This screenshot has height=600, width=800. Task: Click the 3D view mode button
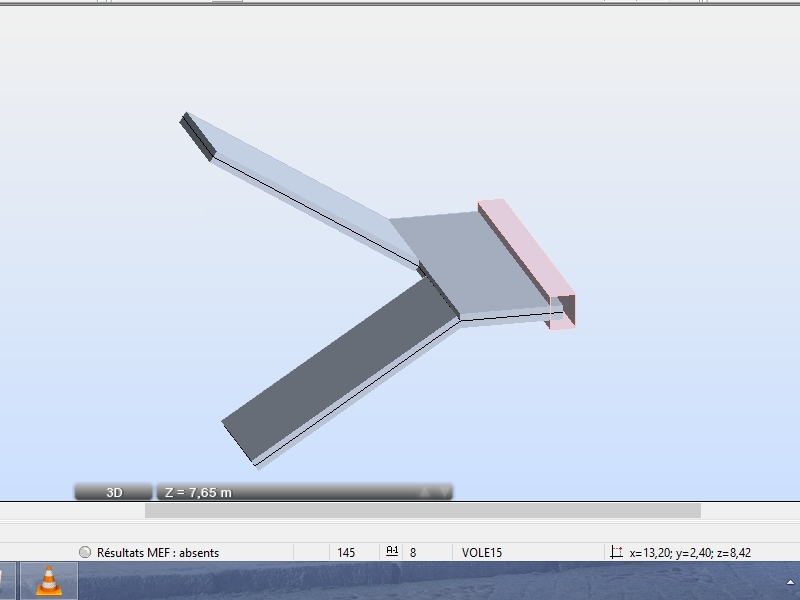tap(113, 492)
